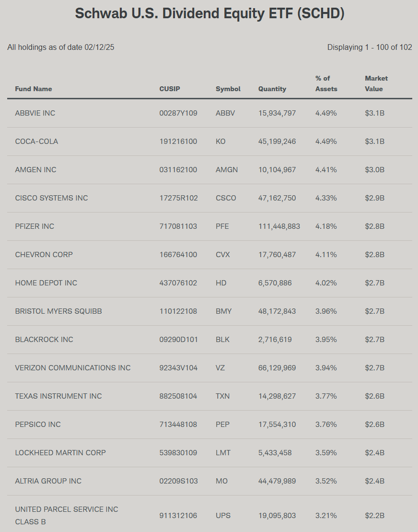The width and height of the screenshot is (418, 532).
Task: Select the HOME DEPOT INC fund name
Action: (x=46, y=283)
